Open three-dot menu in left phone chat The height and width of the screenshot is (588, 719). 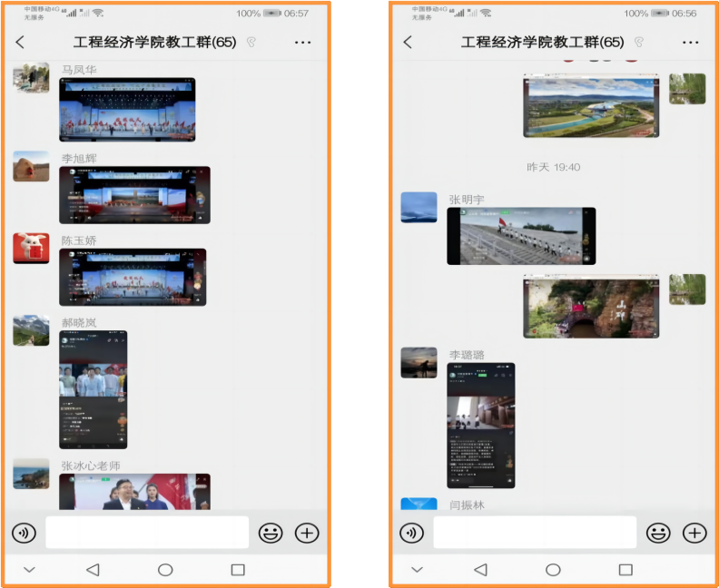(x=302, y=43)
